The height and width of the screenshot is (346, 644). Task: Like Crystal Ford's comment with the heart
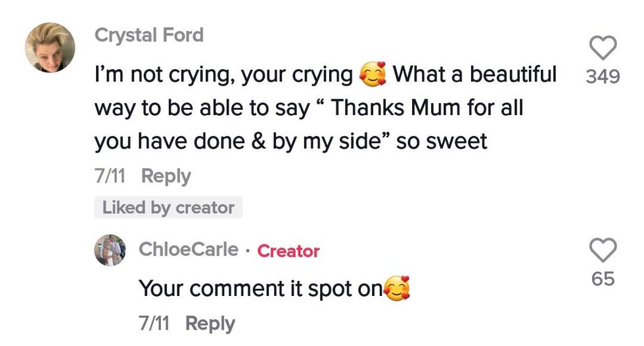pyautogui.click(x=603, y=48)
